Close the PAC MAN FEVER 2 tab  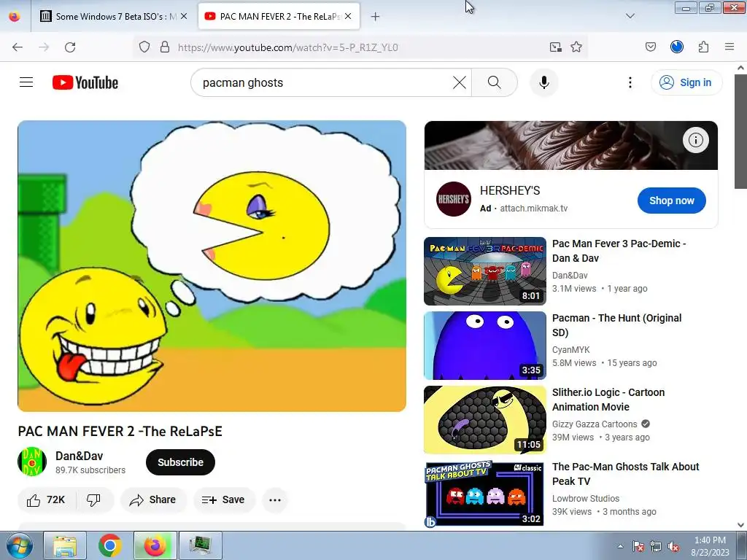[x=348, y=16]
